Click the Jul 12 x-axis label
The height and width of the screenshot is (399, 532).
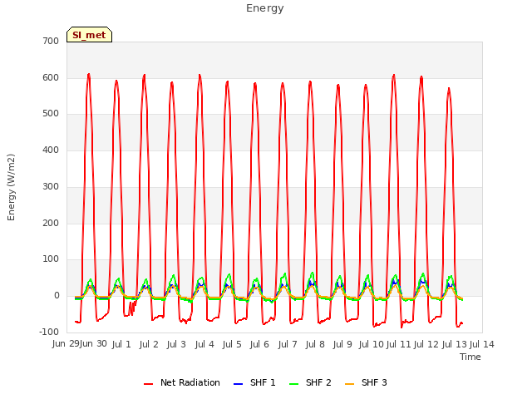pyautogui.click(x=426, y=344)
